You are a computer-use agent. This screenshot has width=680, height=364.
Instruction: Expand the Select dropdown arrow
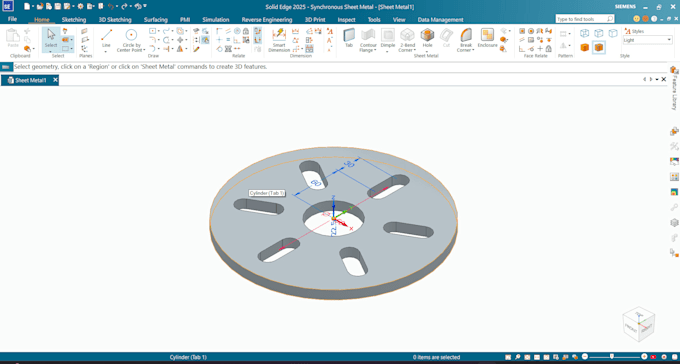pos(51,51)
